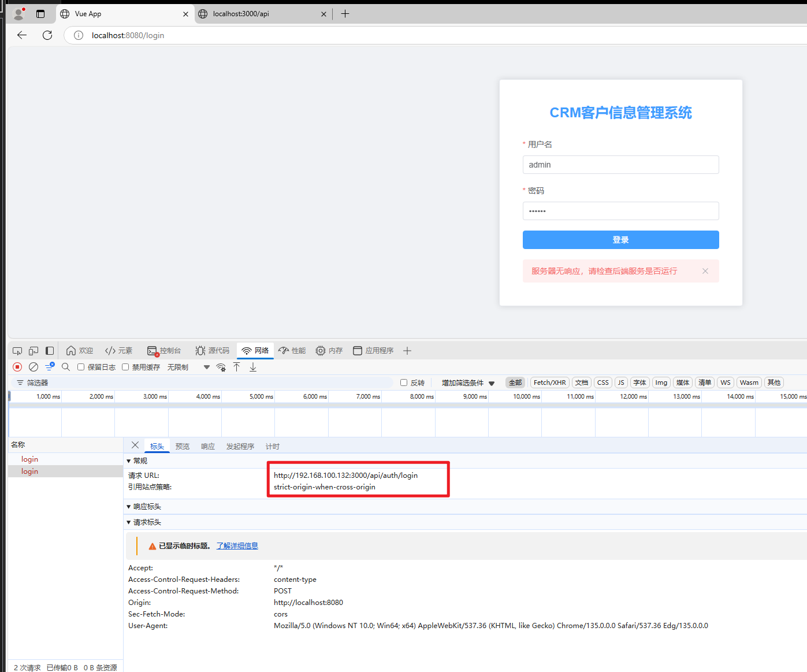This screenshot has height=672, width=807.
Task: Clear the network log
Action: (34, 367)
